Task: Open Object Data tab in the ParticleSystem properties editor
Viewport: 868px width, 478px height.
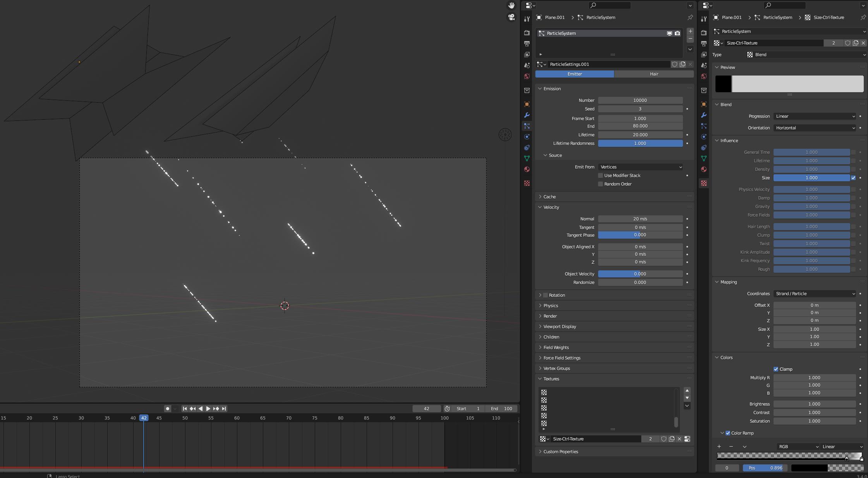Action: point(527,158)
